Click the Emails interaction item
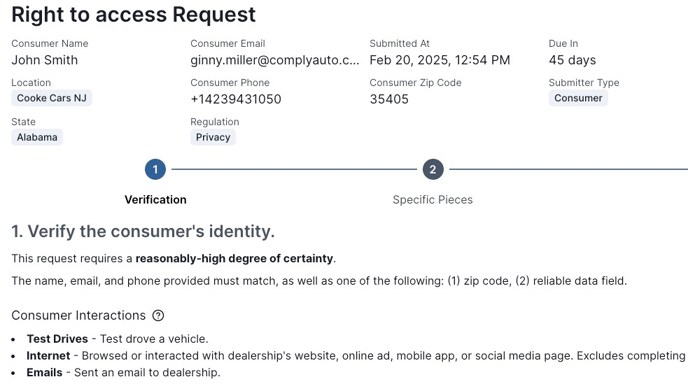The height and width of the screenshot is (384, 688). pos(123,373)
